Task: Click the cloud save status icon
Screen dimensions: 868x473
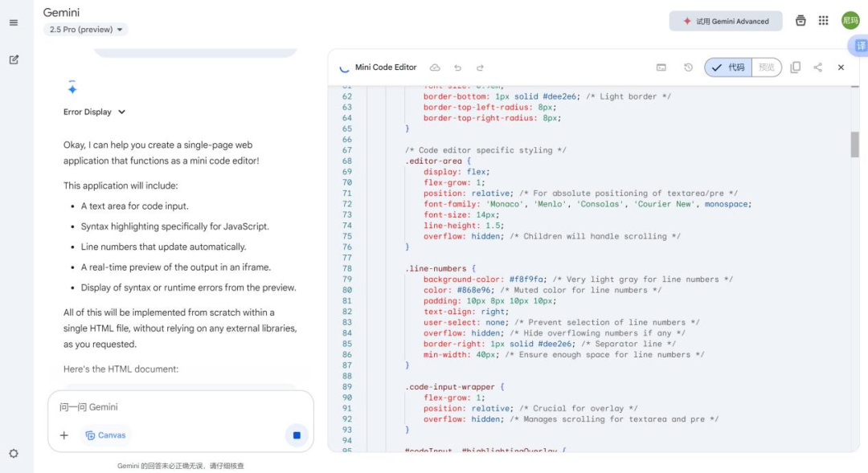Action: (435, 67)
